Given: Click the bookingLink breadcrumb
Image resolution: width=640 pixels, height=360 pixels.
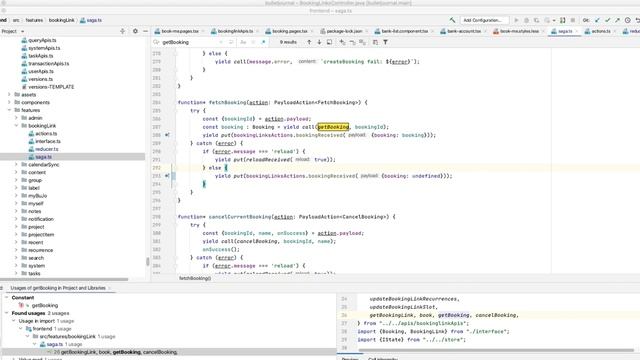Looking at the screenshot, I should point(62,20).
